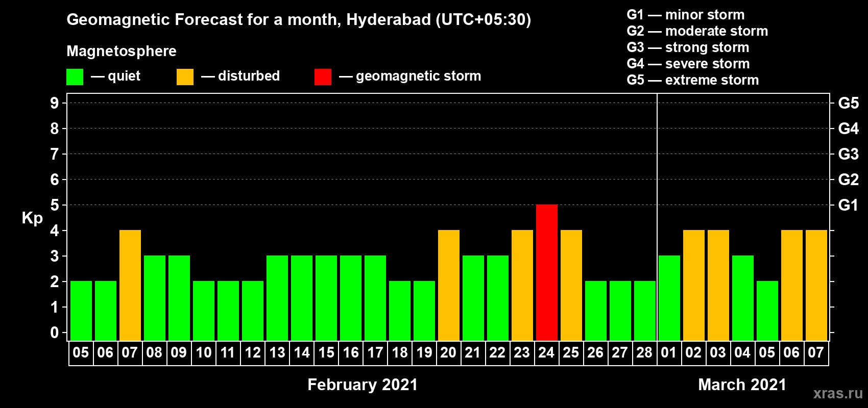Click the G1 label on right axis
Image resolution: width=868 pixels, height=408 pixels.
tap(849, 205)
